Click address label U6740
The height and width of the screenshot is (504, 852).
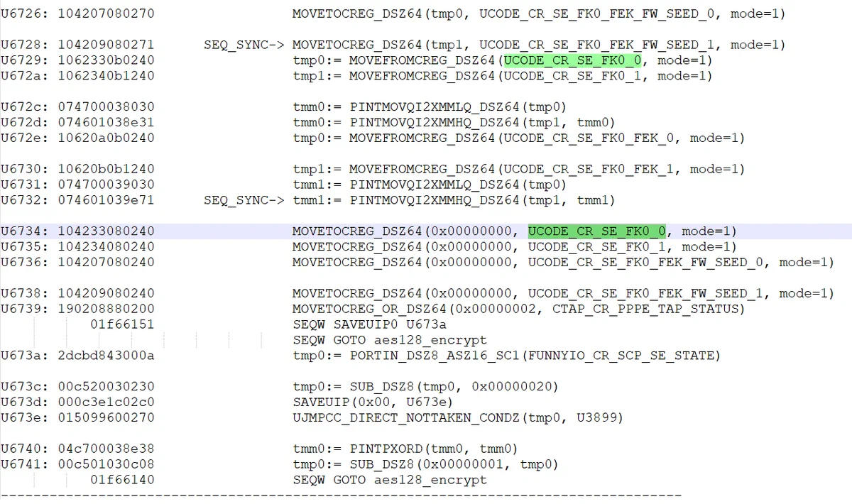(25, 449)
